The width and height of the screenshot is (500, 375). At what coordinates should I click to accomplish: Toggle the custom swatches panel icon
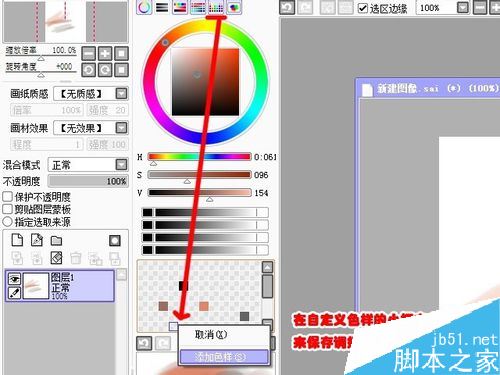(216, 7)
